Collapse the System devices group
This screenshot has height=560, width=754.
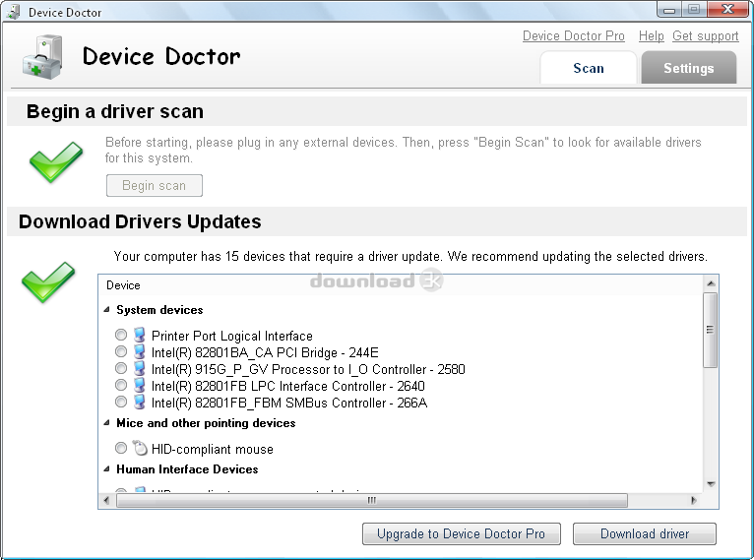[106, 310]
